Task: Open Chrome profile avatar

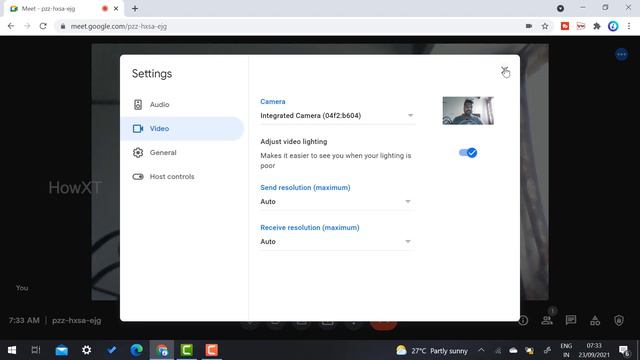Action: point(613,26)
